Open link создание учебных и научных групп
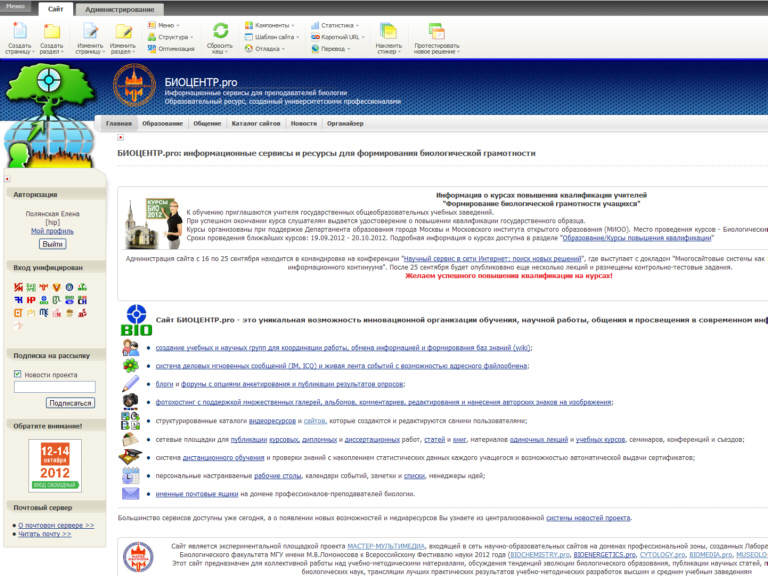This screenshot has height=576, width=768. (343, 348)
